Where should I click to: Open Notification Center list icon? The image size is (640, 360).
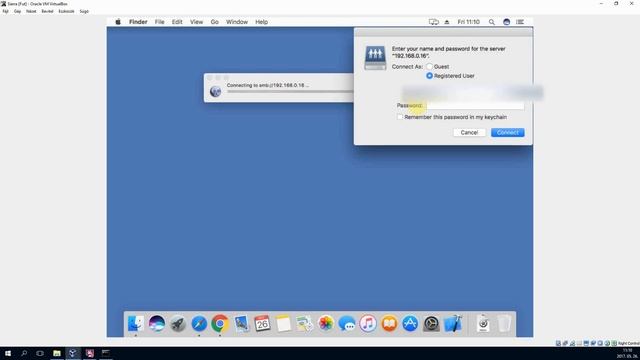520,22
